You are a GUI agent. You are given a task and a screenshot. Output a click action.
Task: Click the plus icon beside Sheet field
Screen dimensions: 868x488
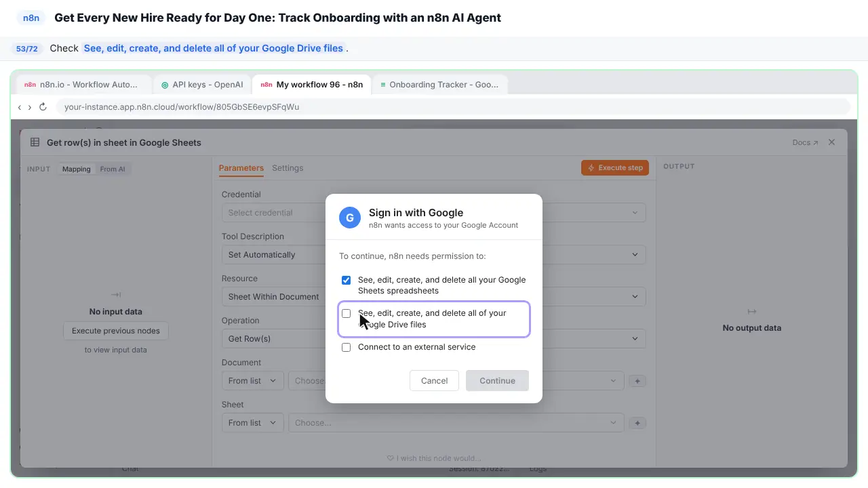[637, 423]
